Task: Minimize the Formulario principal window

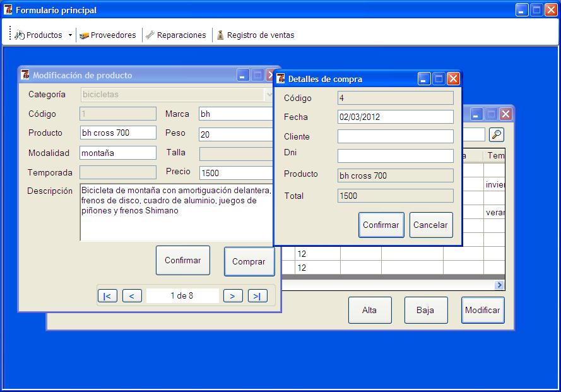Action: click(522, 10)
